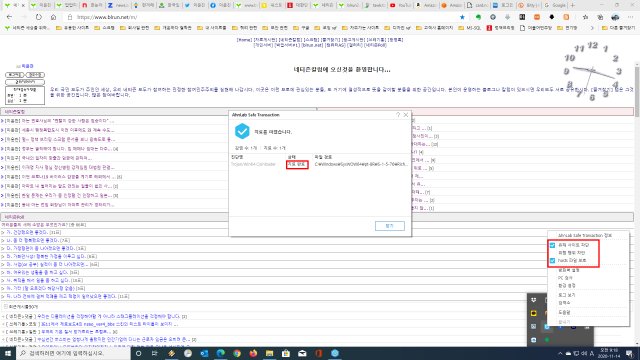Switch to the blue Z icon tab
The width and height of the screenshot is (640, 360).
tap(118, 5)
